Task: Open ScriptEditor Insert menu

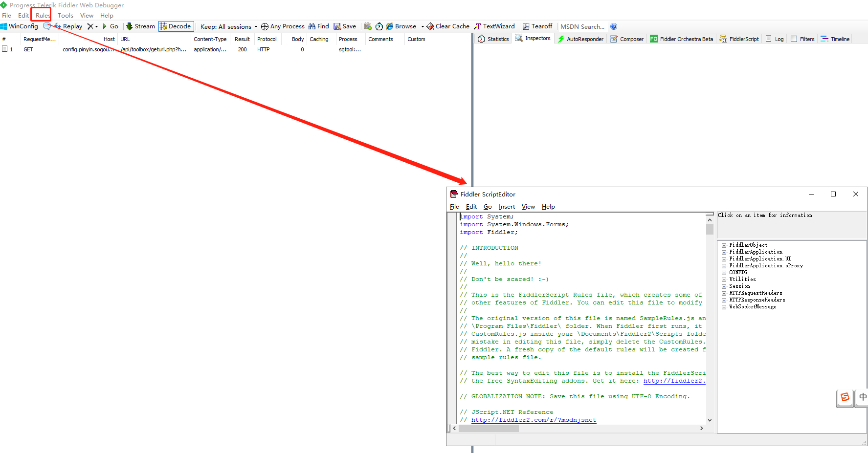Action: [507, 207]
